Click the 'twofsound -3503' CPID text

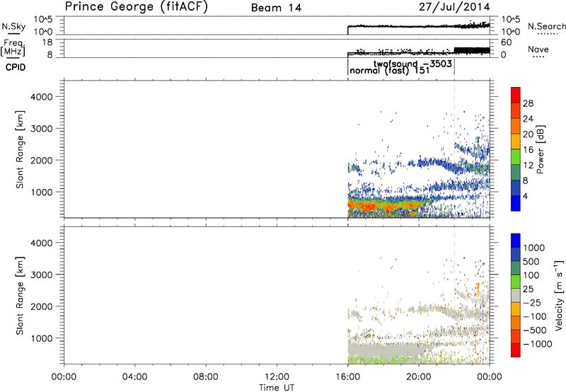coord(412,64)
